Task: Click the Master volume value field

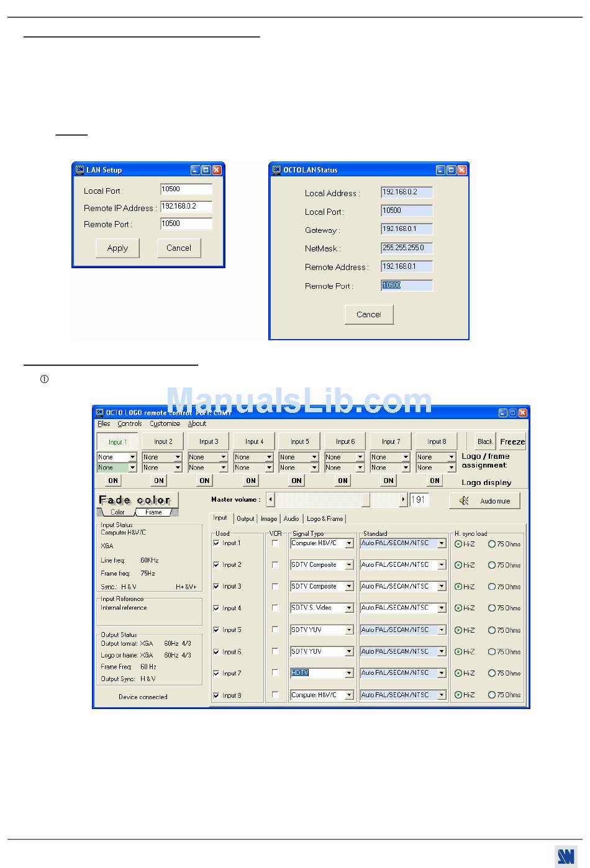Action: (x=419, y=500)
